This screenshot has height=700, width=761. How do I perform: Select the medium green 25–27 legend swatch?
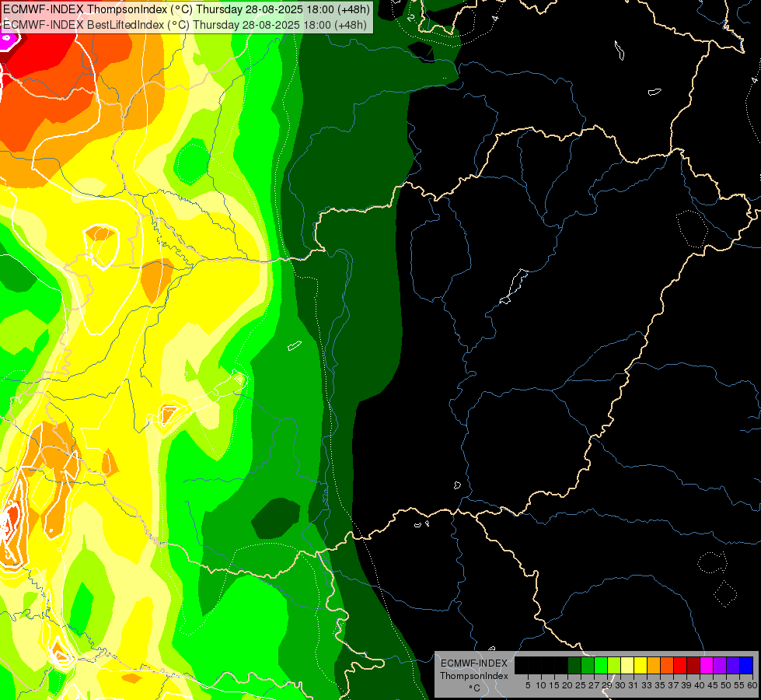coord(588,665)
